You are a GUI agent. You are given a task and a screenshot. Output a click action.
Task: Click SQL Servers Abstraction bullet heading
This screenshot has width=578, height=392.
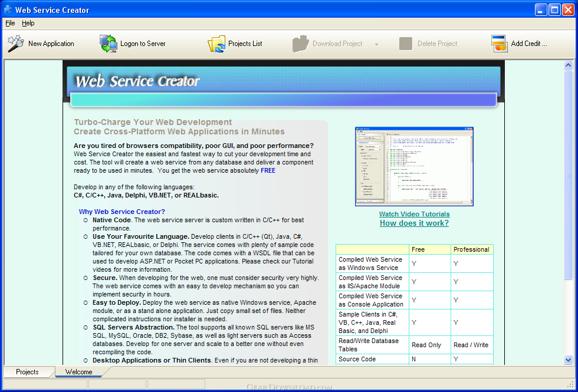tap(134, 327)
